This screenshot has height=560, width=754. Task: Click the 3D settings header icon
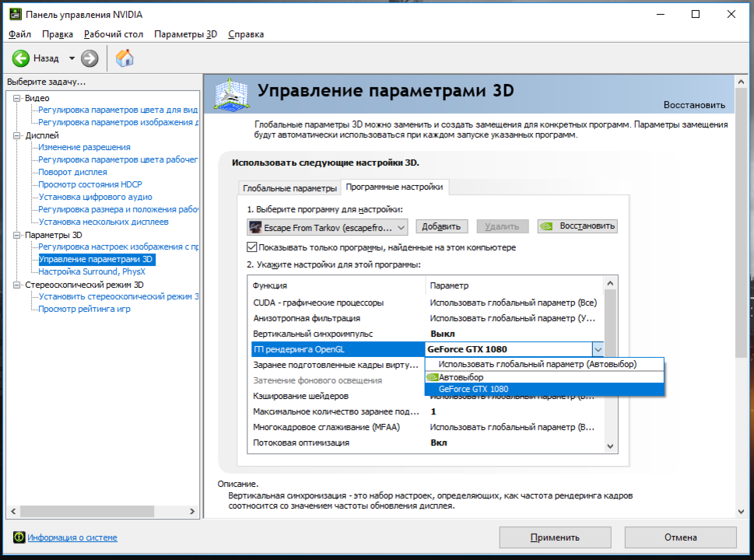tap(232, 95)
